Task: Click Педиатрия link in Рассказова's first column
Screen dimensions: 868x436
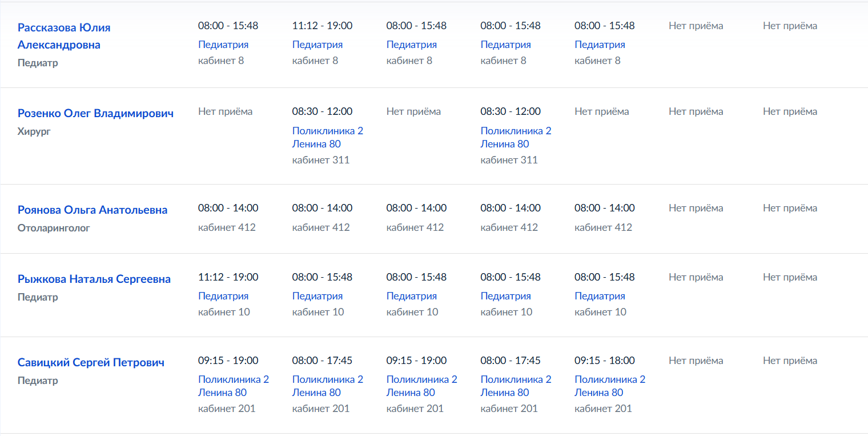Action: click(x=223, y=45)
